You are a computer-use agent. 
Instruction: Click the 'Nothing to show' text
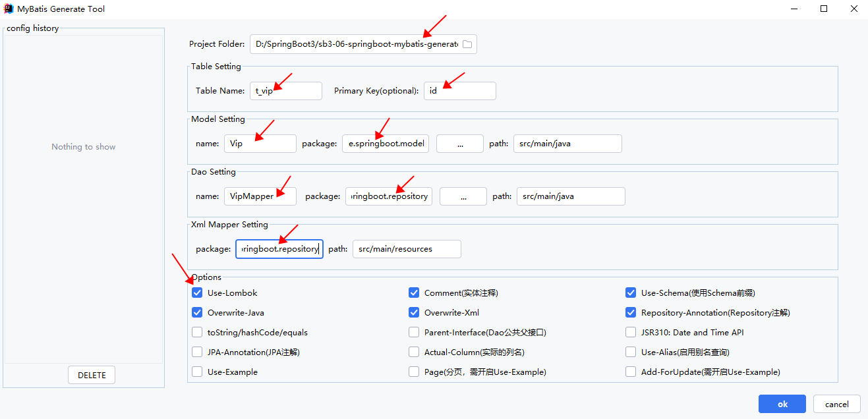[84, 147]
